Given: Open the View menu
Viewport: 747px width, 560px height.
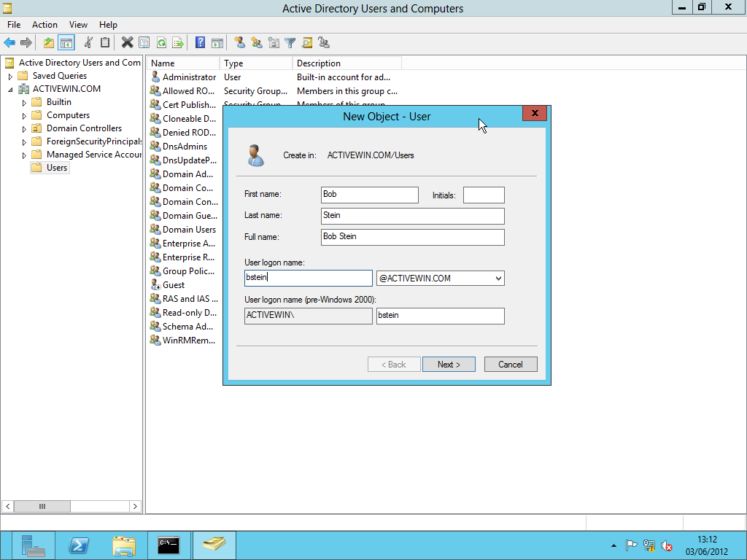Looking at the screenshot, I should 78,25.
